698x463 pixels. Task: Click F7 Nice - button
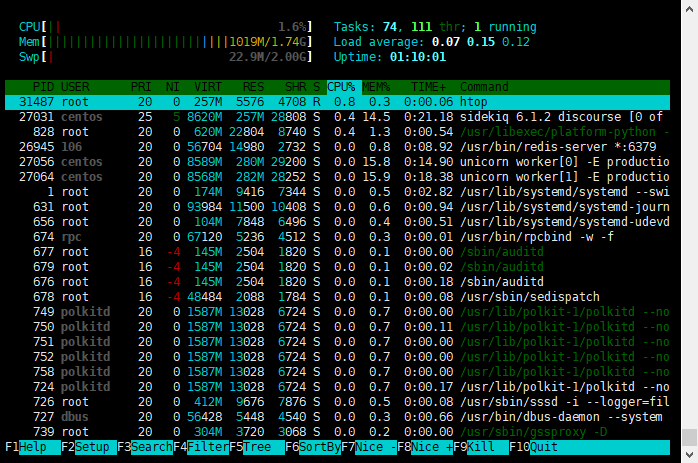point(369,447)
